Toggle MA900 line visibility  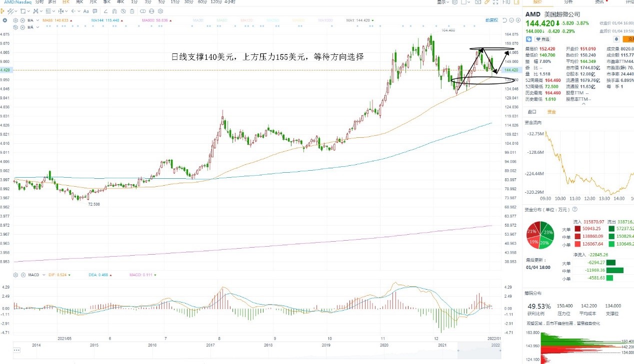pos(157,20)
